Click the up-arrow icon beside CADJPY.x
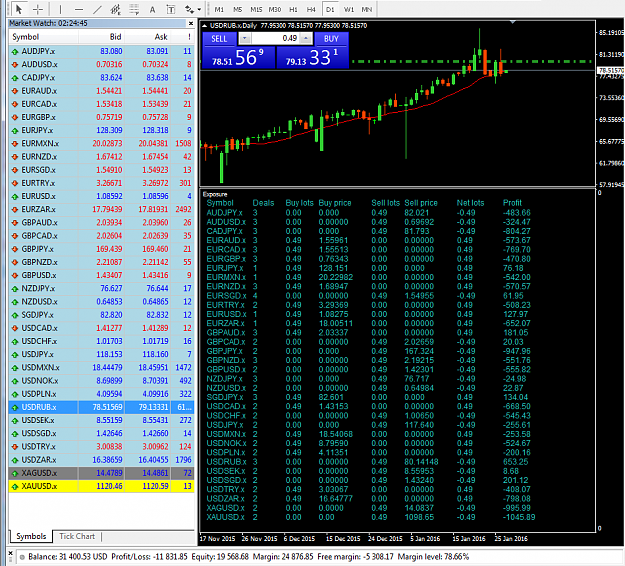Viewport: 625px width, 566px height. click(x=15, y=78)
